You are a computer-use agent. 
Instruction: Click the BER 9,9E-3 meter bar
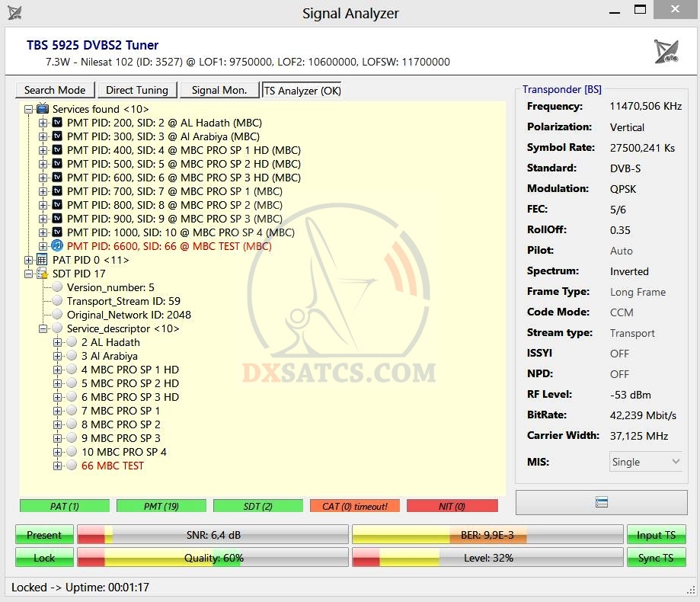(x=487, y=535)
